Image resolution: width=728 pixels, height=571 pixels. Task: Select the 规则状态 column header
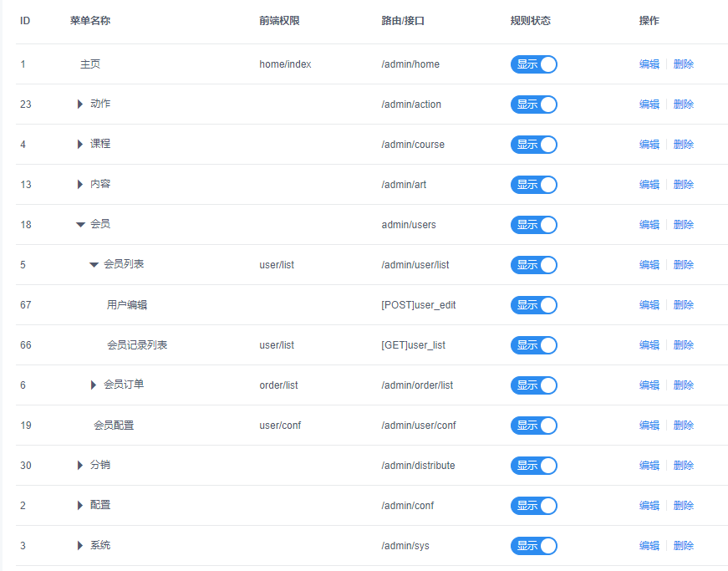tap(530, 20)
